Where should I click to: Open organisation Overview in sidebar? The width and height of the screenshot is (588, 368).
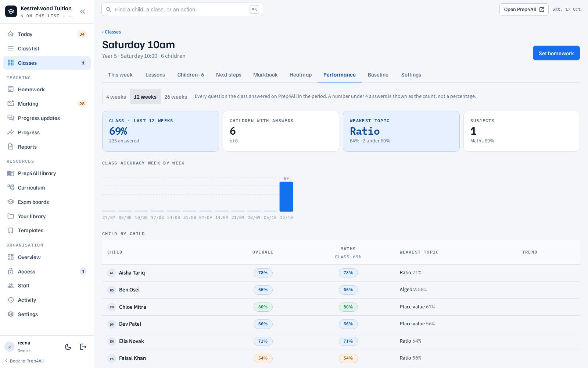tap(47, 257)
